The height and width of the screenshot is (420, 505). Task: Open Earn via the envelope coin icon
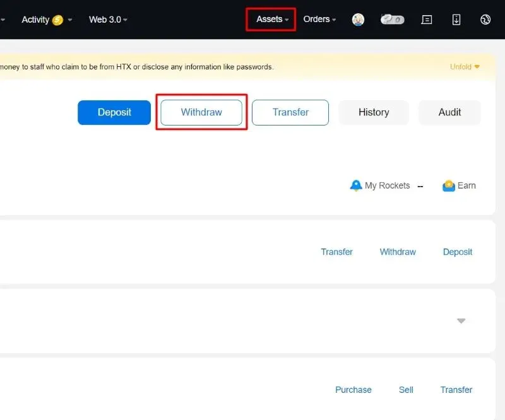[449, 185]
